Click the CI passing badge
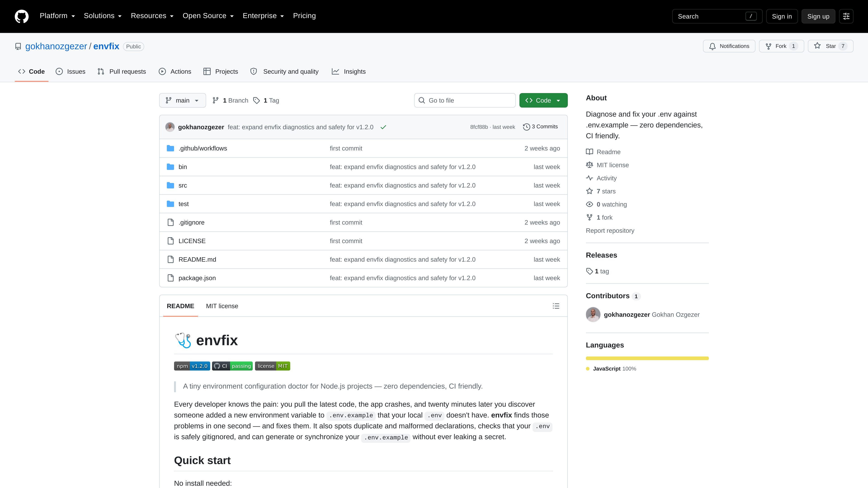 [x=233, y=366]
